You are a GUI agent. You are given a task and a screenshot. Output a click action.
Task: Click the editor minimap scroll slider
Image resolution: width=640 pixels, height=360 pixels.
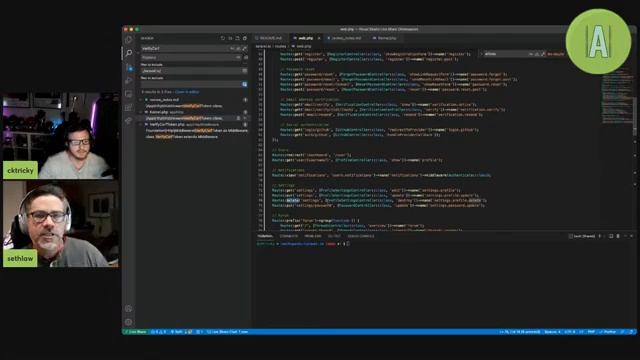[x=634, y=116]
